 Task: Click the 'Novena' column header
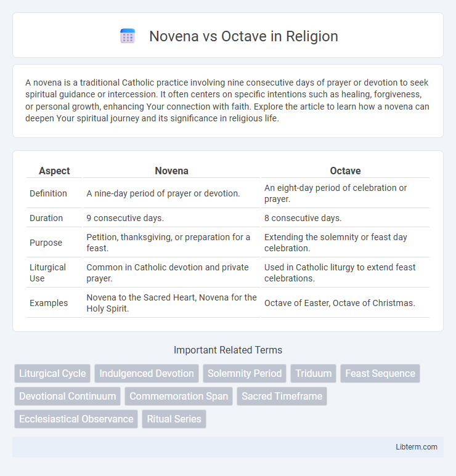172,171
